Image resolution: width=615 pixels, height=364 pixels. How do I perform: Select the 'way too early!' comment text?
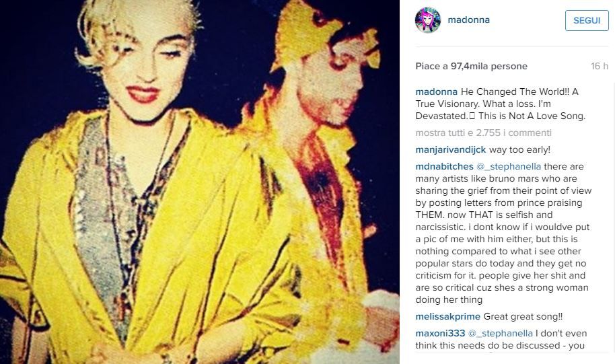(x=519, y=149)
